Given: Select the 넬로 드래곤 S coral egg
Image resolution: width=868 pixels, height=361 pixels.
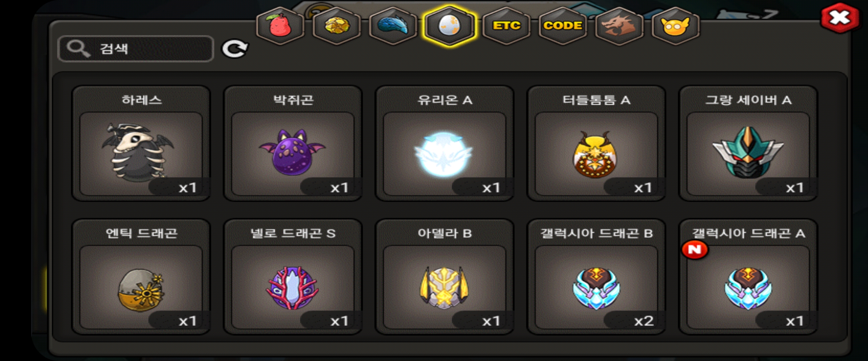Looking at the screenshot, I should click(293, 277).
